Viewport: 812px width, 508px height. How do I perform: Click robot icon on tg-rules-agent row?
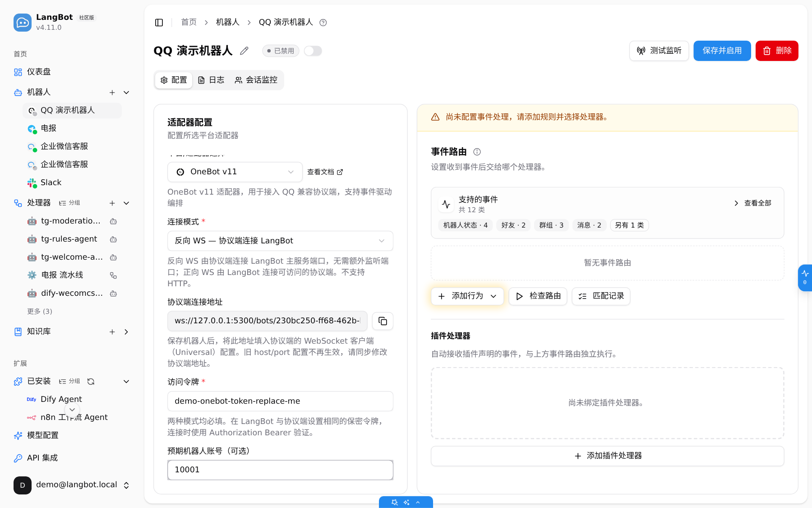click(114, 239)
